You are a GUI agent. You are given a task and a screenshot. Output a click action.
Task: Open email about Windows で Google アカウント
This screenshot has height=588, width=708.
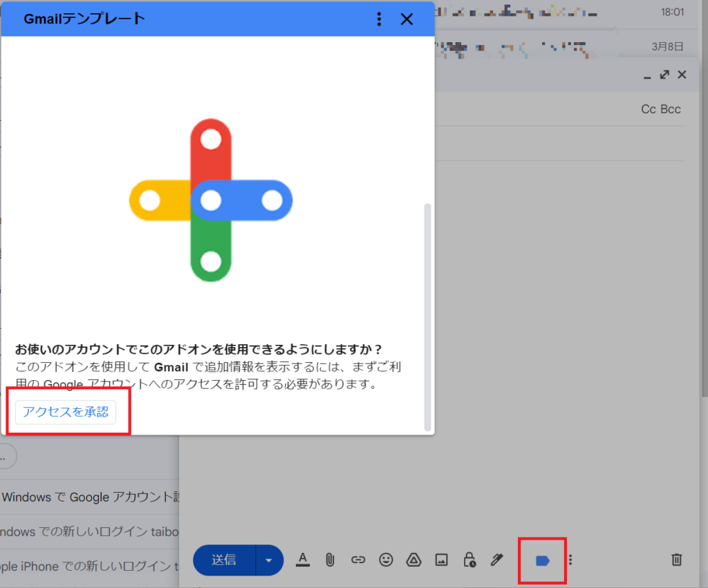click(91, 497)
